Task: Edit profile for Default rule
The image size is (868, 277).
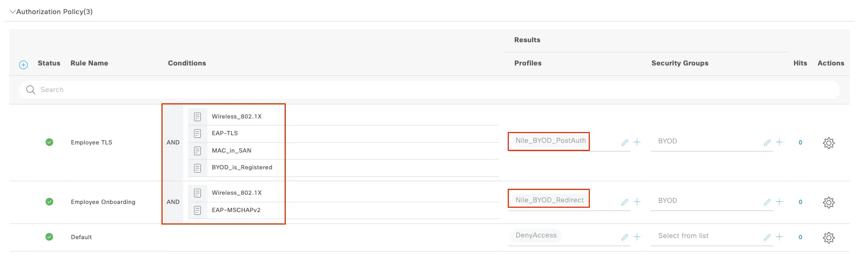Action: [624, 238]
